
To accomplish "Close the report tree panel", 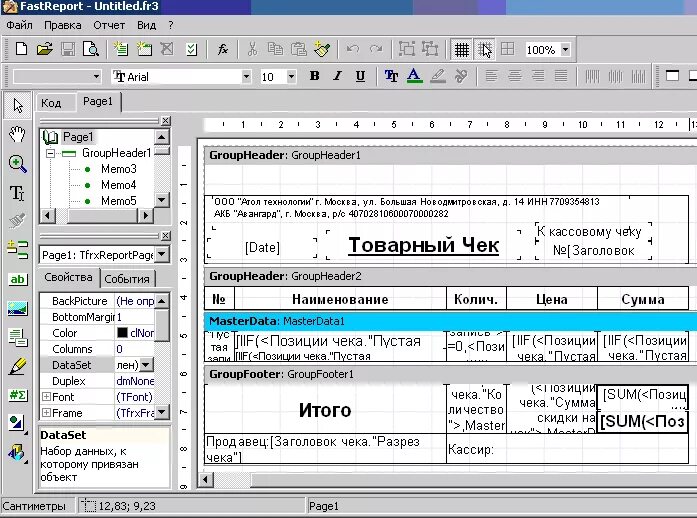I will [x=165, y=120].
